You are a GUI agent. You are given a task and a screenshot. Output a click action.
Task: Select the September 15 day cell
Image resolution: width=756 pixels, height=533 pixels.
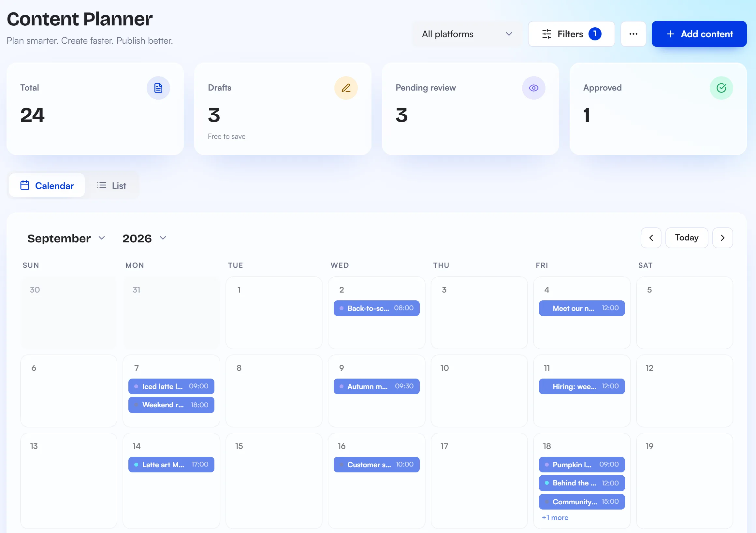(x=274, y=481)
